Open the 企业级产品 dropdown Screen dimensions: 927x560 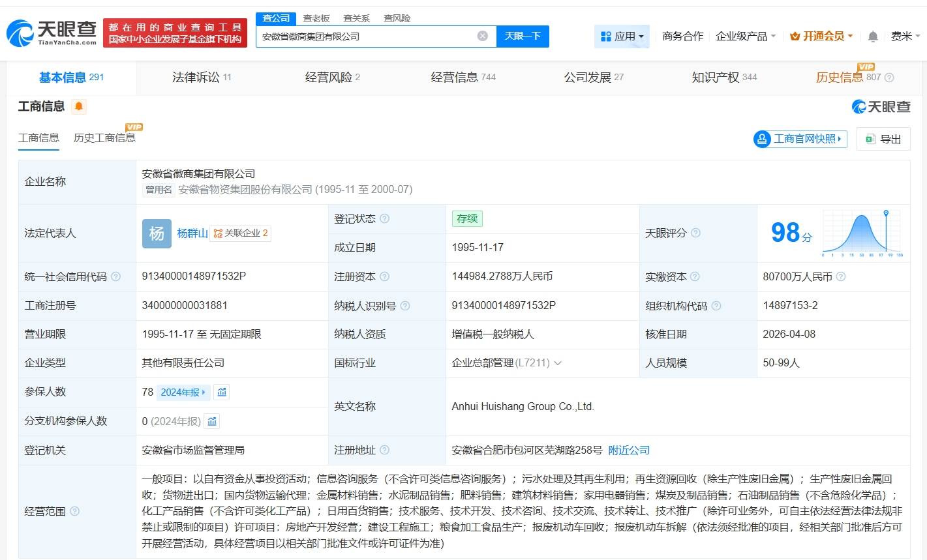coord(745,37)
